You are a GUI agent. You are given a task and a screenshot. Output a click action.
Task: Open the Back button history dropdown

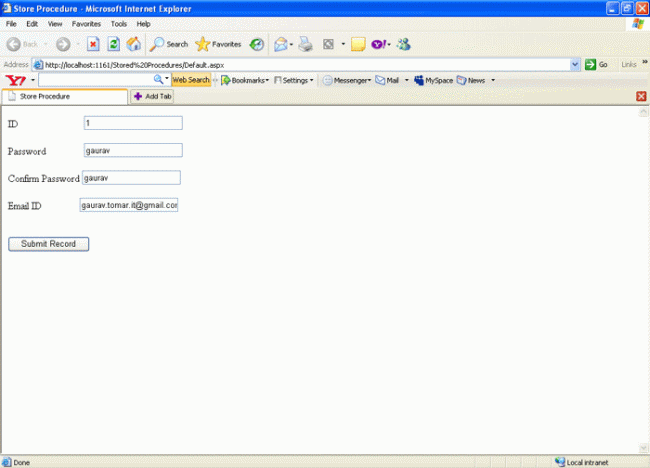click(46, 44)
